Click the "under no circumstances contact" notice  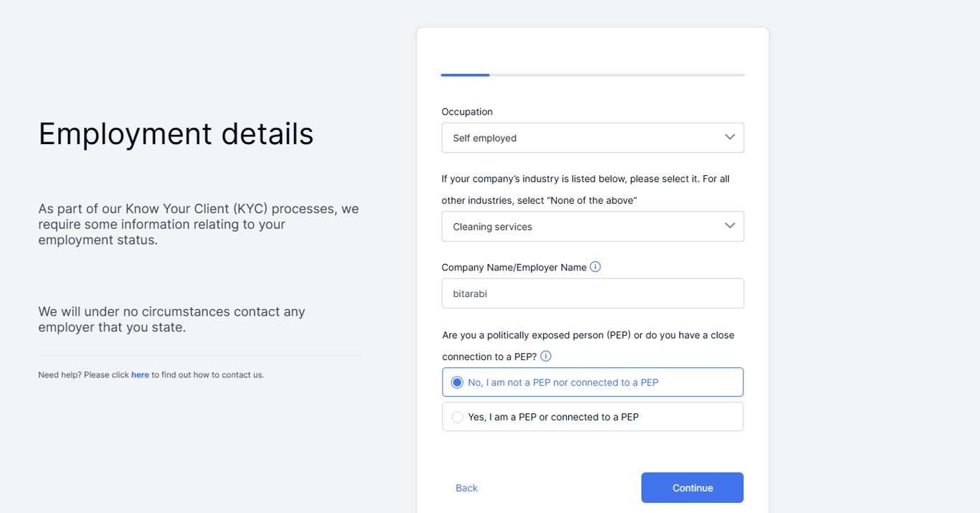tap(171, 319)
